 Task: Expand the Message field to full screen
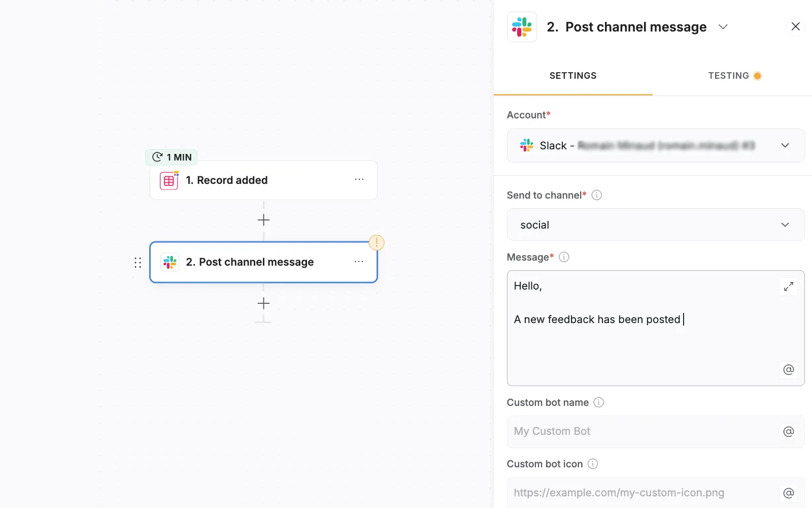coord(788,287)
